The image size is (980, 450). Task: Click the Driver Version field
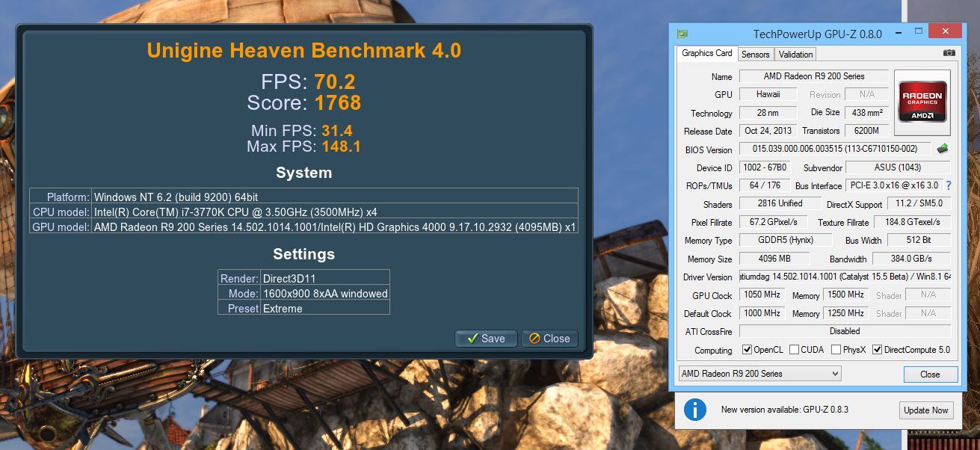(845, 277)
